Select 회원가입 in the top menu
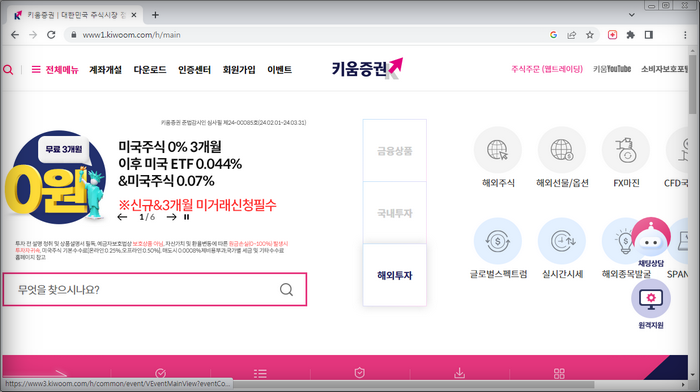Screen dimensions: 700x392 (239, 70)
